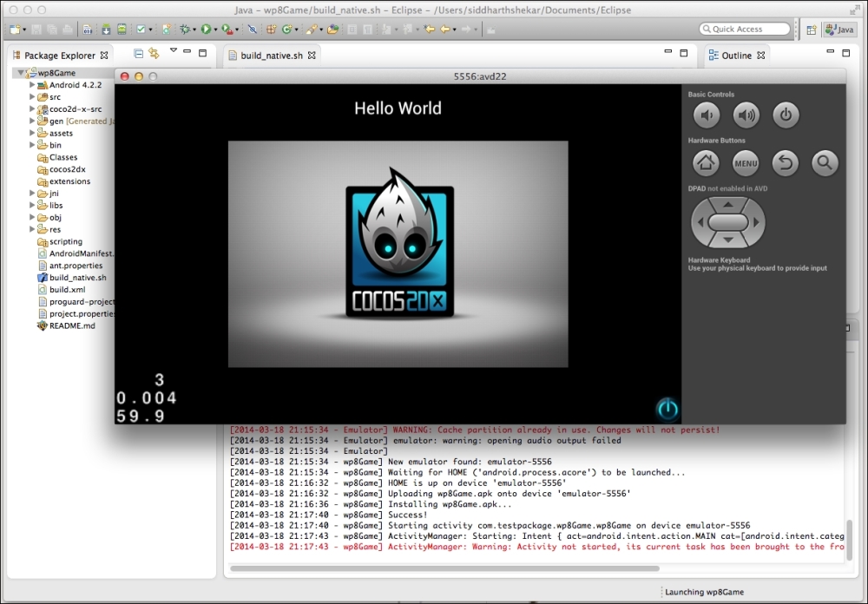Click the Cocos2d-x logo image
This screenshot has width=868, height=604.
coord(398,244)
